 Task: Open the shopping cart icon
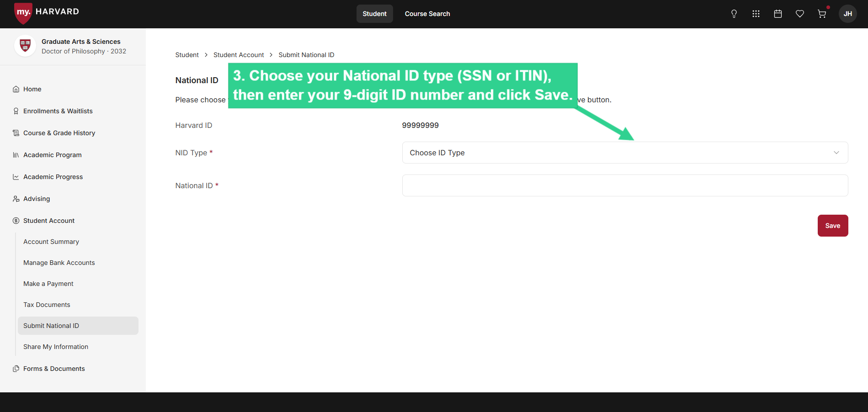(822, 14)
